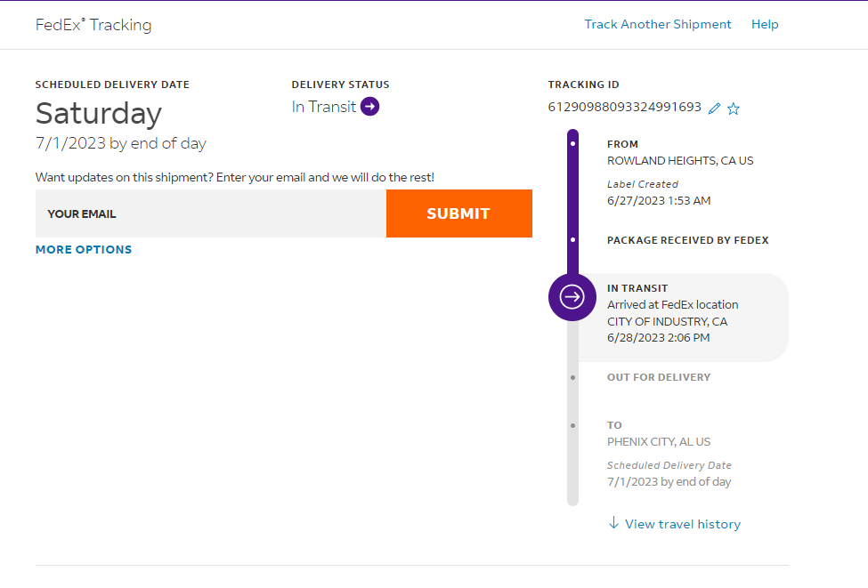Image resolution: width=868 pixels, height=588 pixels.
Task: Click the TO destination timeline dot
Action: coord(572,425)
